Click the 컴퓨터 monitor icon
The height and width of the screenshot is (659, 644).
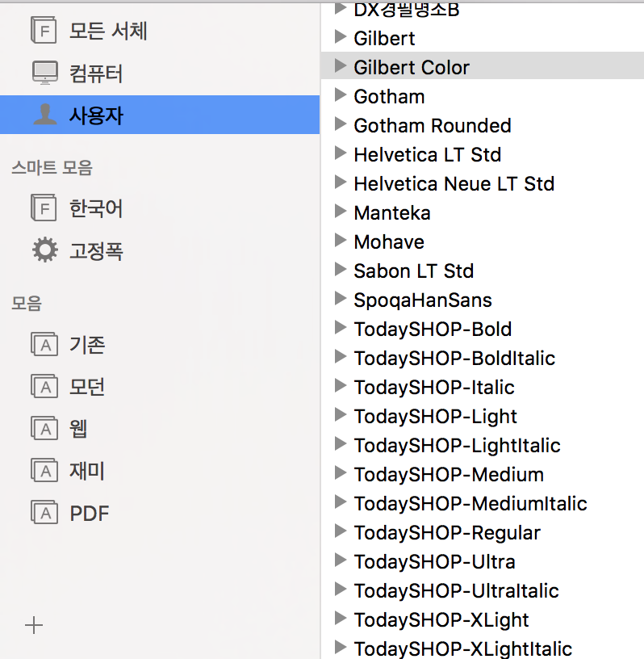tap(45, 73)
